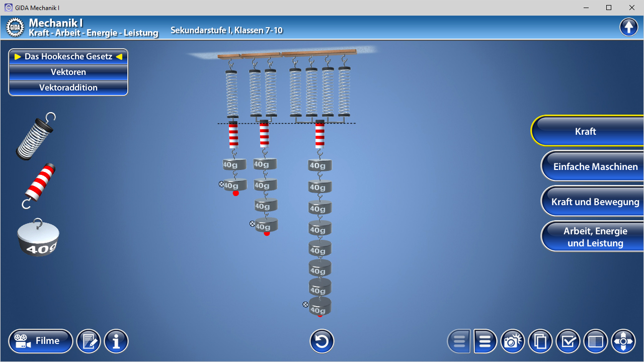
Task: Remove a weight from the middle spring stack
Action: (252, 224)
